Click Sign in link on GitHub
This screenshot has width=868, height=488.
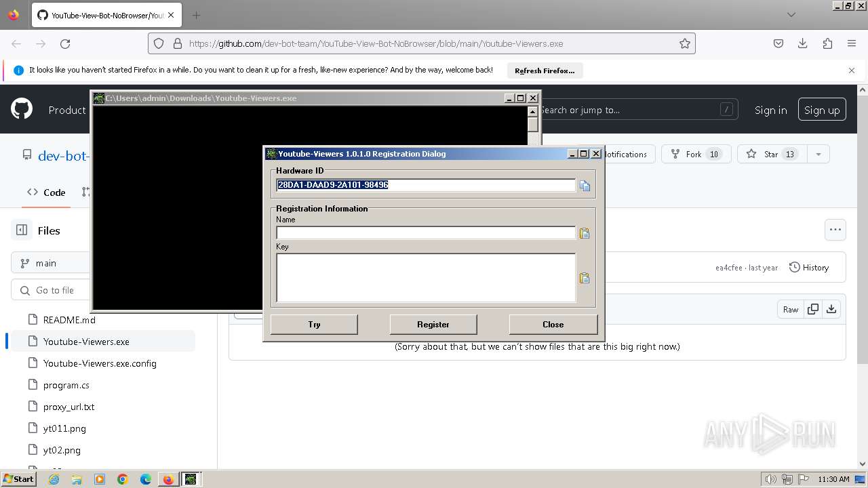pos(770,110)
